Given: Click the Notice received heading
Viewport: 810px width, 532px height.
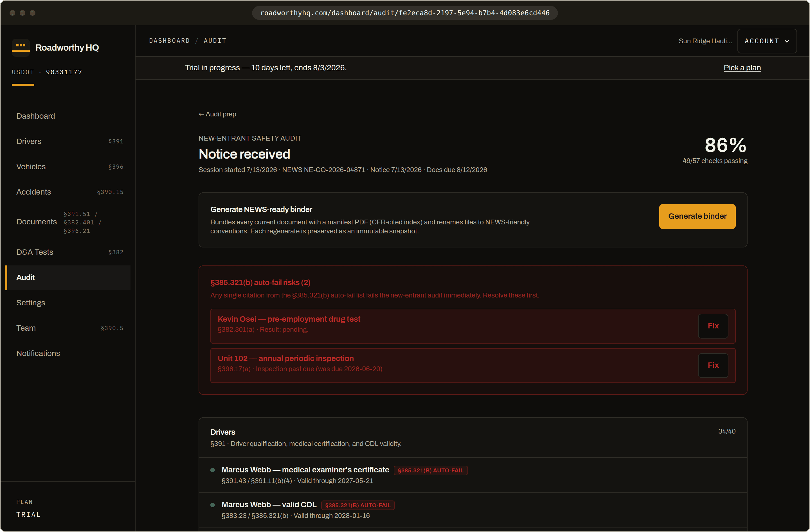Looking at the screenshot, I should click(x=244, y=154).
